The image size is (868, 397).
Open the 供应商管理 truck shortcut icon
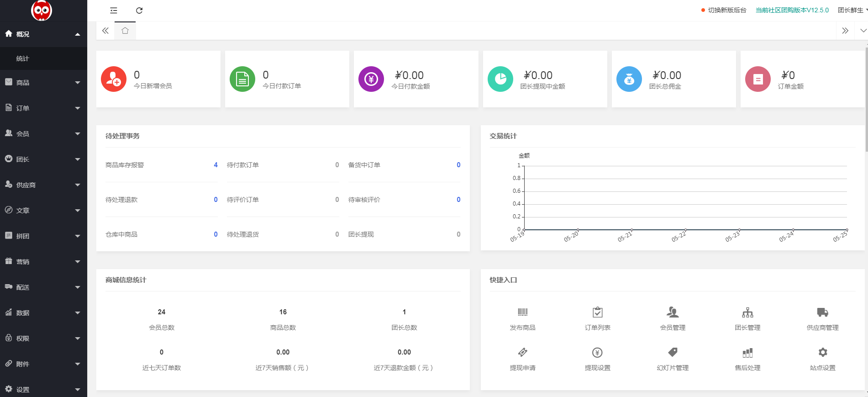[822, 312]
